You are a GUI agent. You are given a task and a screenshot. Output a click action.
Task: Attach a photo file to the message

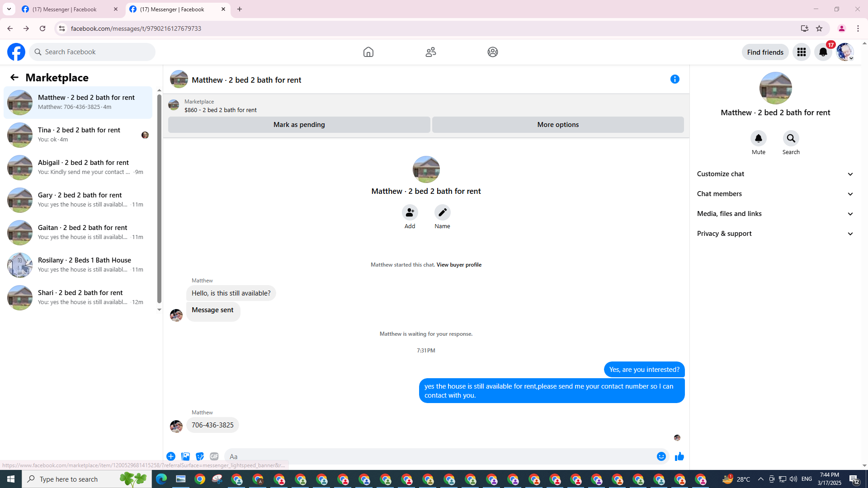[x=185, y=456]
